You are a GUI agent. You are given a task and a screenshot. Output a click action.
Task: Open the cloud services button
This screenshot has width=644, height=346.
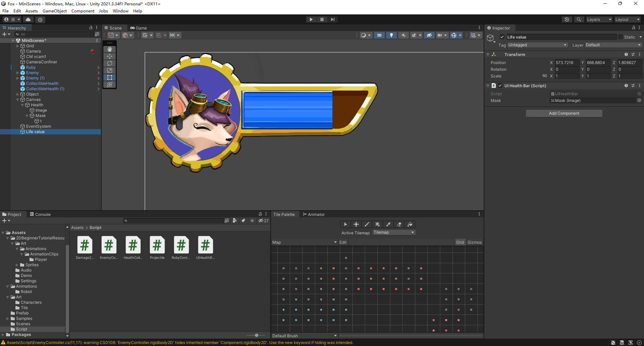28,19
